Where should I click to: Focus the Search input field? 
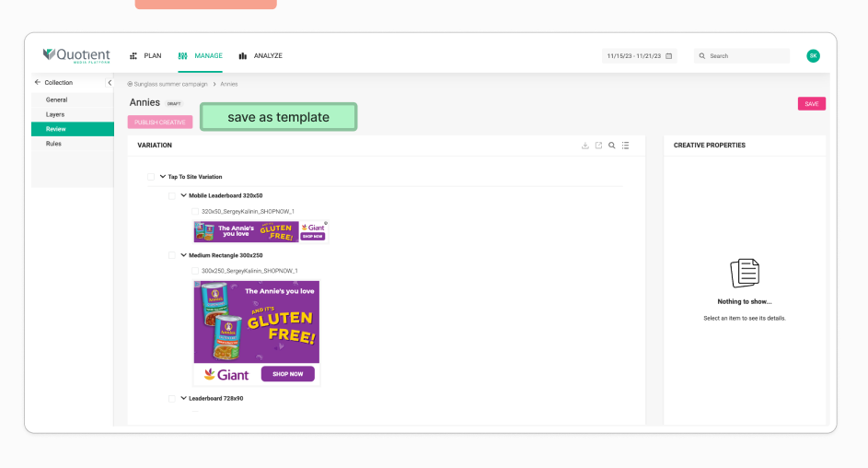(x=742, y=56)
